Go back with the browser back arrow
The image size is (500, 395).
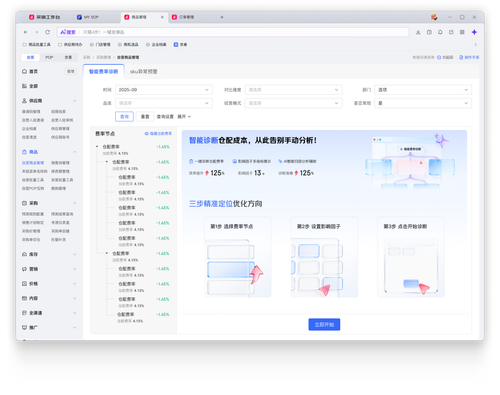[26, 32]
